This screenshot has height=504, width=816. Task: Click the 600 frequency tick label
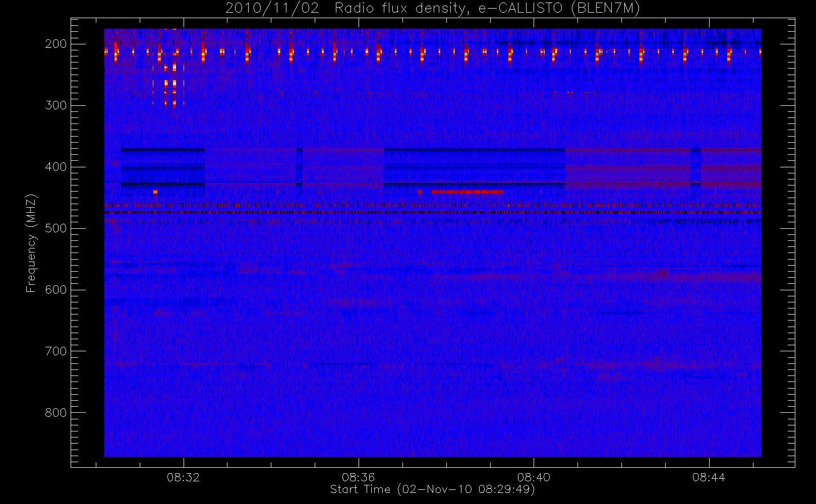point(55,290)
